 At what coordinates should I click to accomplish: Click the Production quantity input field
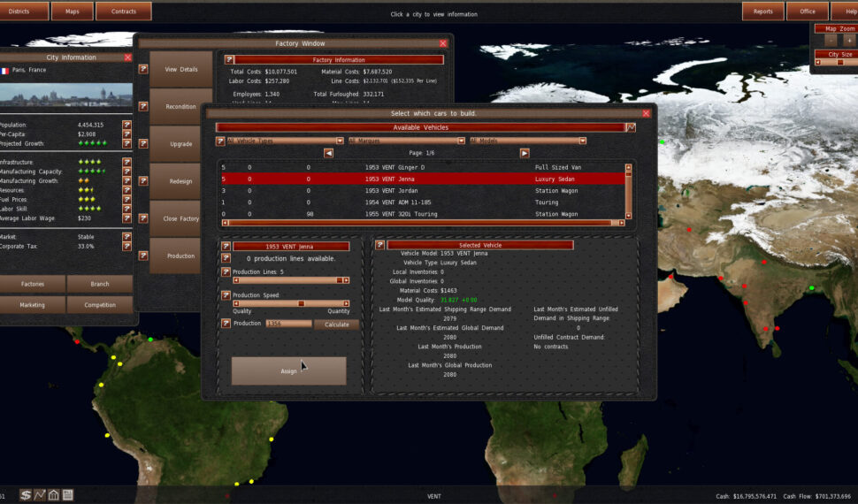point(288,325)
